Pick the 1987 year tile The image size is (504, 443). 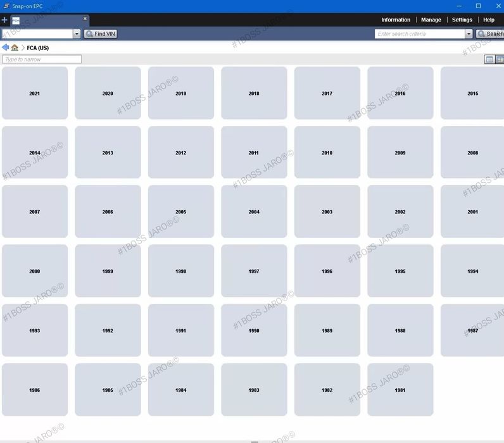point(472,330)
